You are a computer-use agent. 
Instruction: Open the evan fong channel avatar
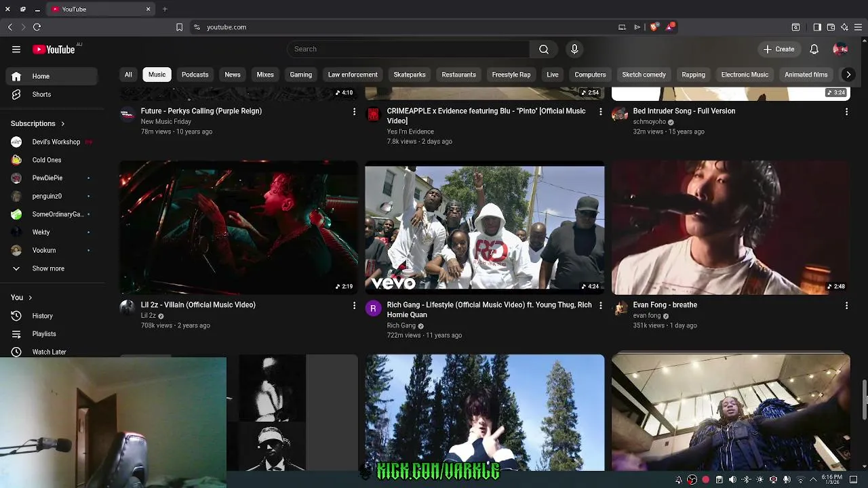(x=619, y=309)
